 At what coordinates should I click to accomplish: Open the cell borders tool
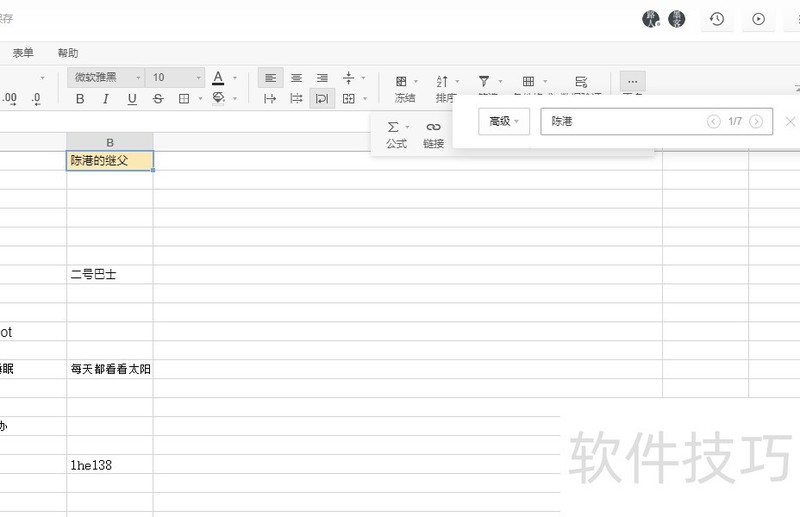pos(184,99)
